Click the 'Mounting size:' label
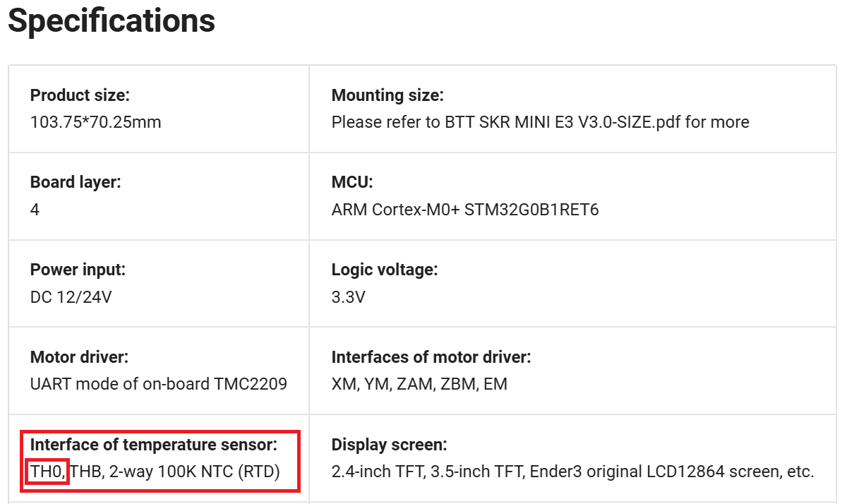This screenshot has height=504, width=842. 387,95
